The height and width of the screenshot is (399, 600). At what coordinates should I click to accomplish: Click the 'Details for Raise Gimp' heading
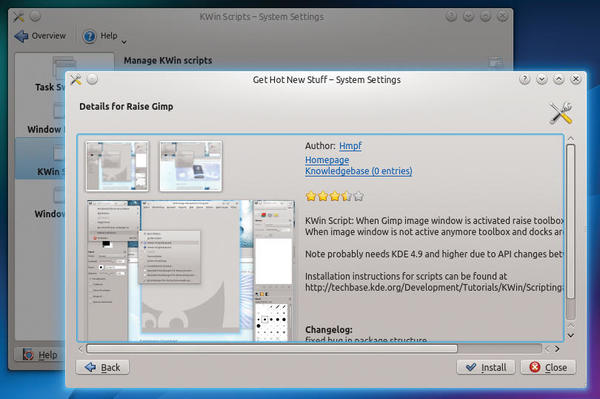[126, 106]
